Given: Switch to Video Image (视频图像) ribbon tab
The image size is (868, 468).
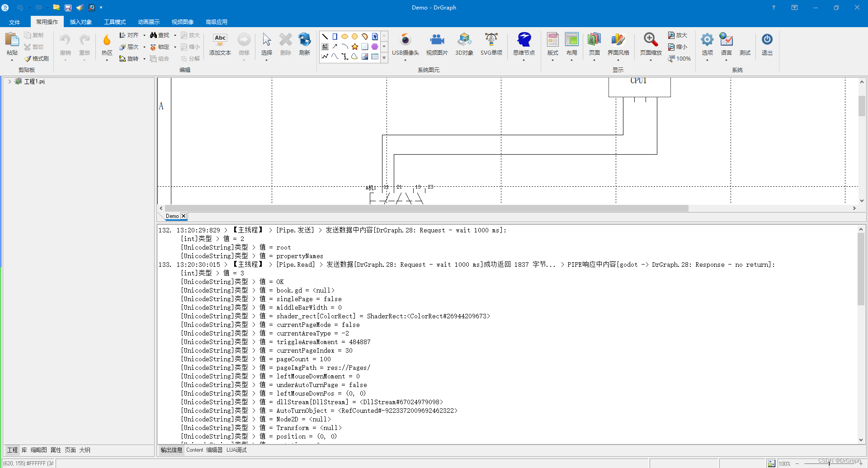Looking at the screenshot, I should point(183,22).
